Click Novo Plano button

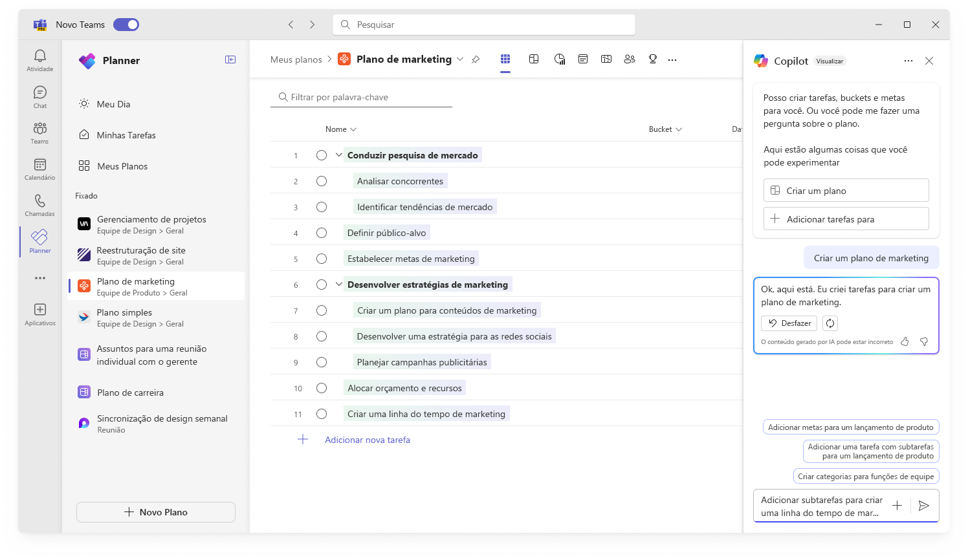(x=156, y=512)
